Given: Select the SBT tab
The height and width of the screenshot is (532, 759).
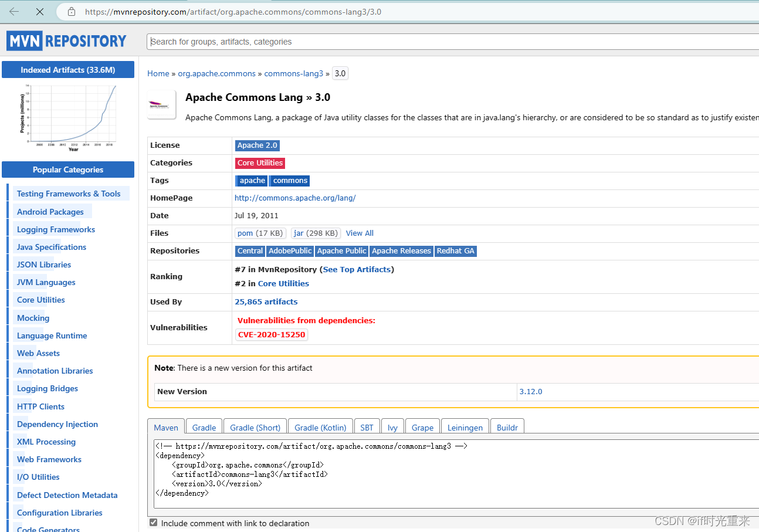Looking at the screenshot, I should 367,428.
